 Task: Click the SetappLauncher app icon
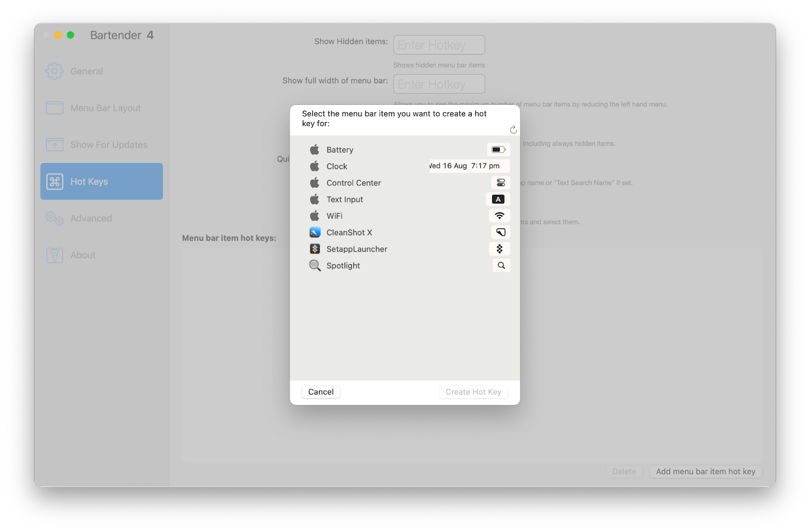click(x=315, y=249)
